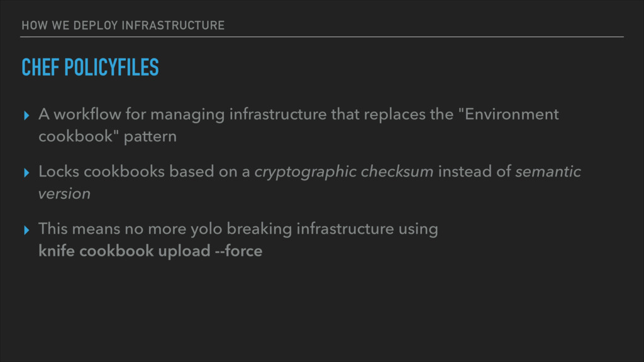Click the word 'INFRASTRUCTURE' in the header
644x362 pixels.
pos(173,25)
